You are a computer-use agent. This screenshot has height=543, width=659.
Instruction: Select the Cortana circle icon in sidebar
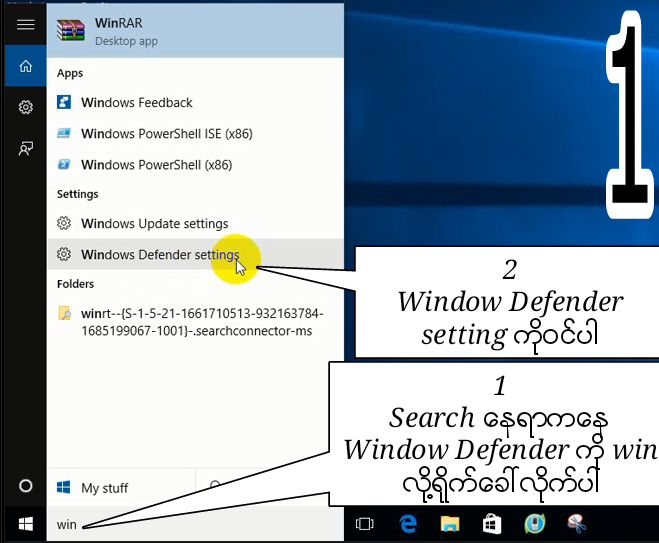26,486
